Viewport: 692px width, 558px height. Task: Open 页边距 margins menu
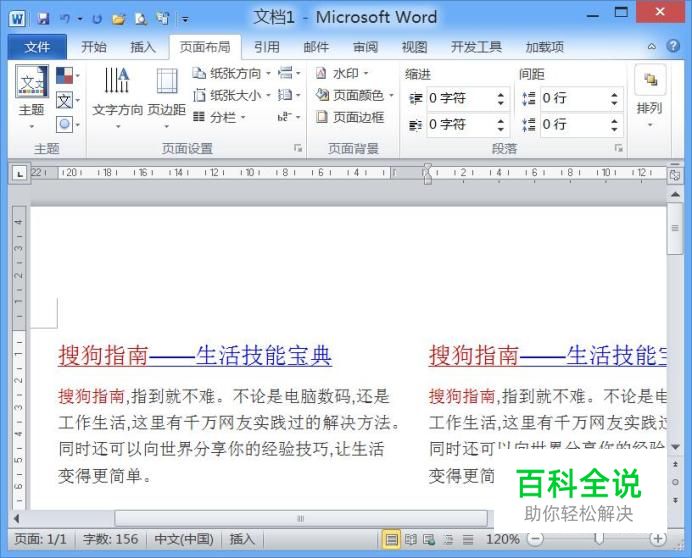click(x=166, y=98)
